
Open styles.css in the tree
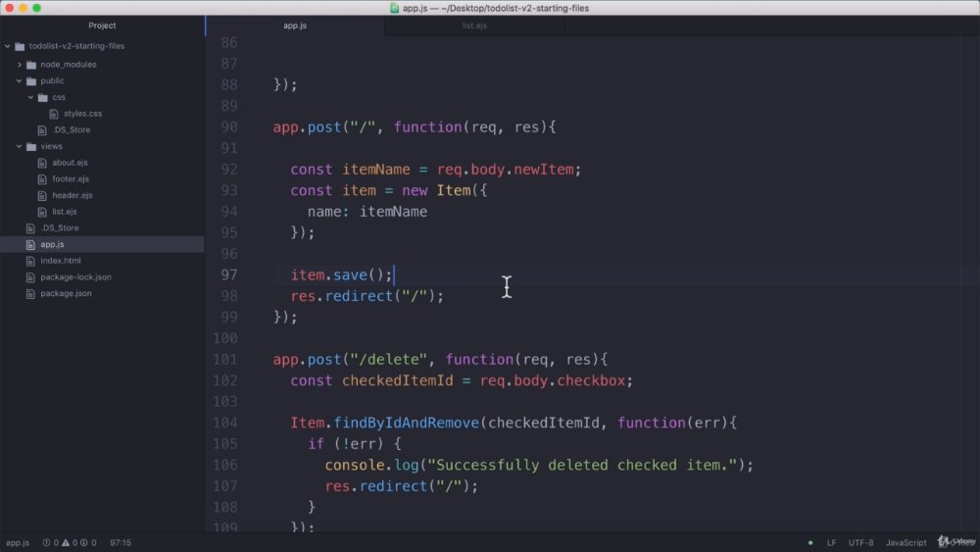82,114
